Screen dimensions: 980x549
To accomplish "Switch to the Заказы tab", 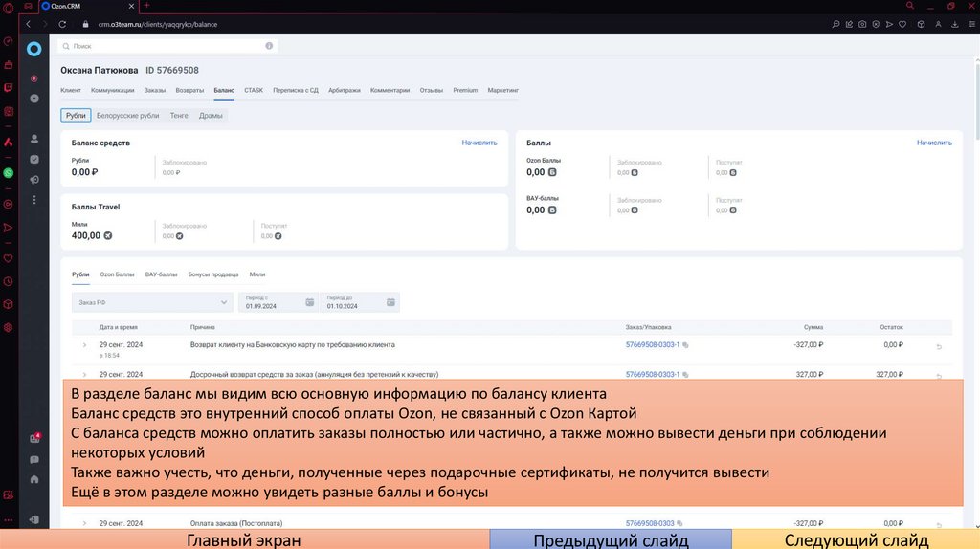I will tap(155, 90).
